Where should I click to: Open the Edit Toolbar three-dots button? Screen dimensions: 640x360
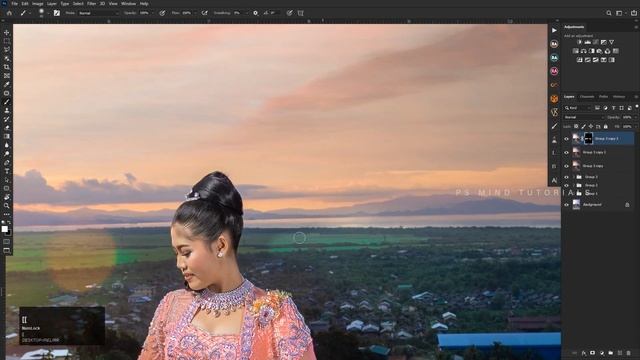tap(7, 214)
